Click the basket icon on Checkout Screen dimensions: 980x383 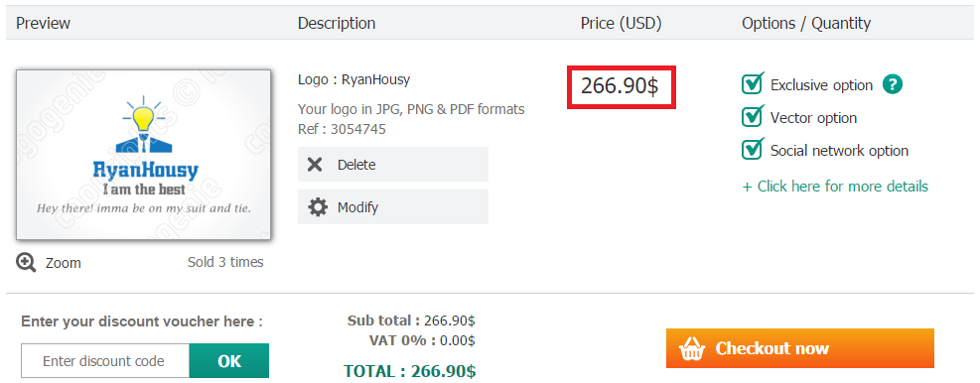[692, 348]
